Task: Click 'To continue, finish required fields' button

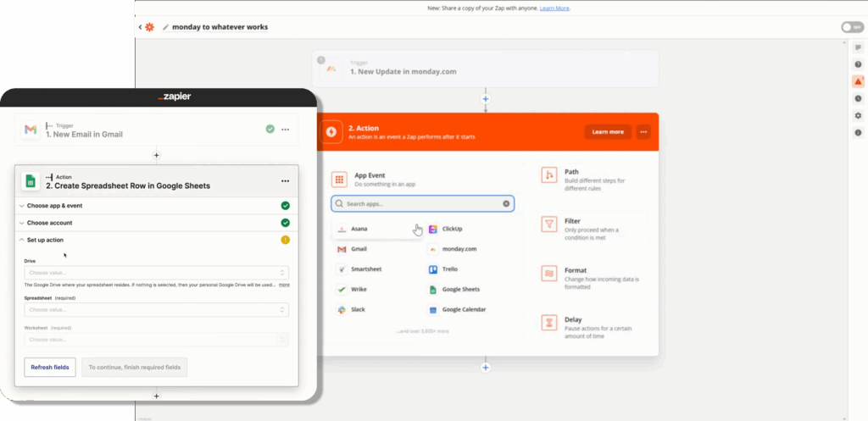Action: point(135,368)
